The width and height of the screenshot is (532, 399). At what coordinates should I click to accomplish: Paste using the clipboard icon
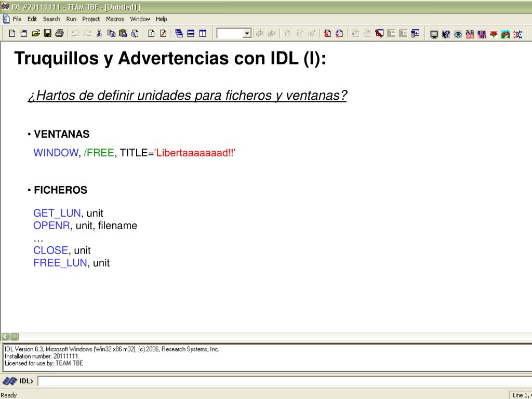[123, 33]
